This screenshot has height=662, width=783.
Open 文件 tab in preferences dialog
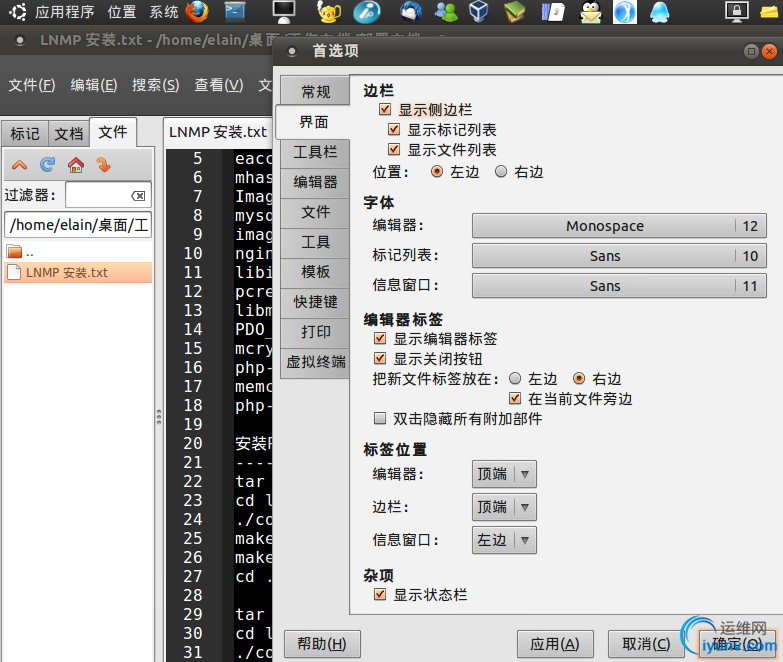(x=315, y=212)
